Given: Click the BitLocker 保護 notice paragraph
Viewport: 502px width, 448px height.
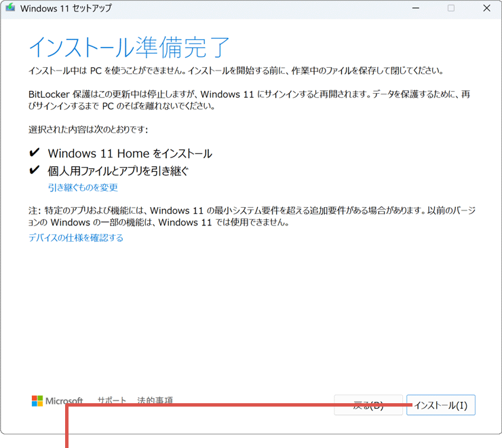Looking at the screenshot, I should click(x=250, y=100).
